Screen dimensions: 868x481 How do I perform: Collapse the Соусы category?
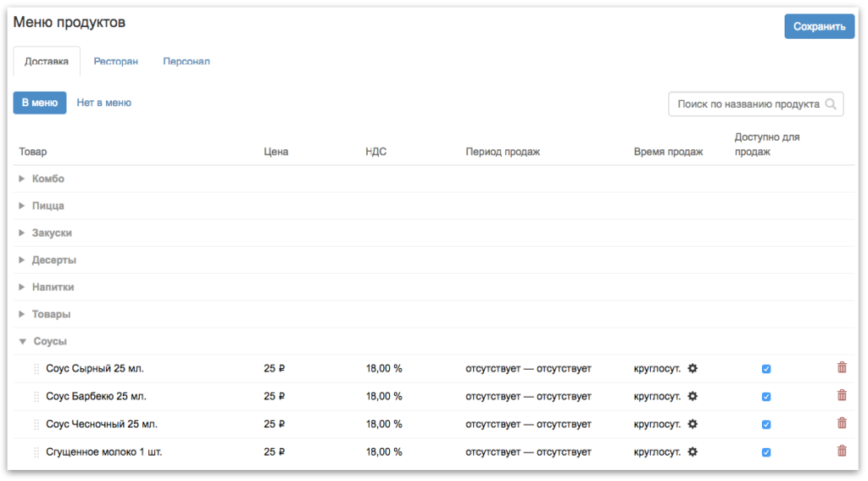[x=23, y=341]
